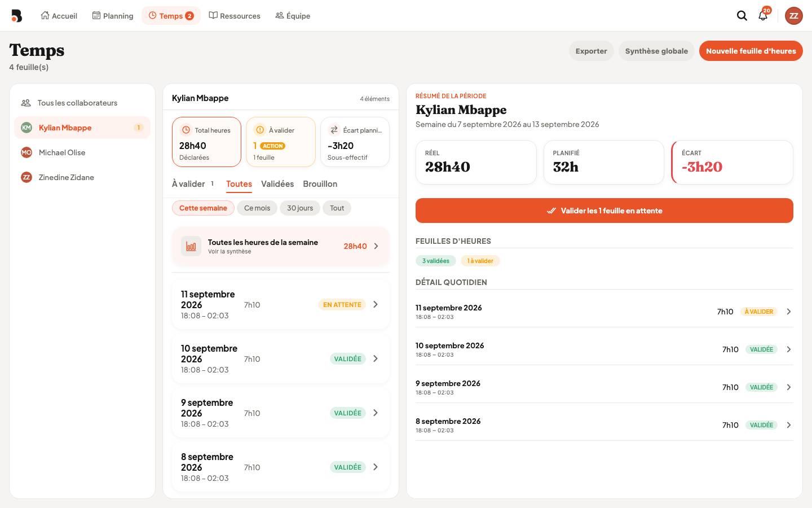Switch to the Validées tab
Viewport: 812px width, 508px height.
[x=277, y=184]
